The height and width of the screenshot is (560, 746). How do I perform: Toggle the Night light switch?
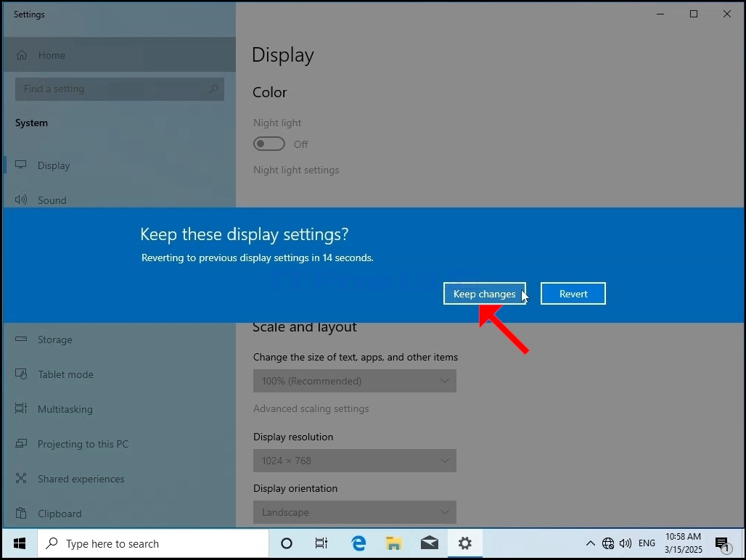click(269, 144)
